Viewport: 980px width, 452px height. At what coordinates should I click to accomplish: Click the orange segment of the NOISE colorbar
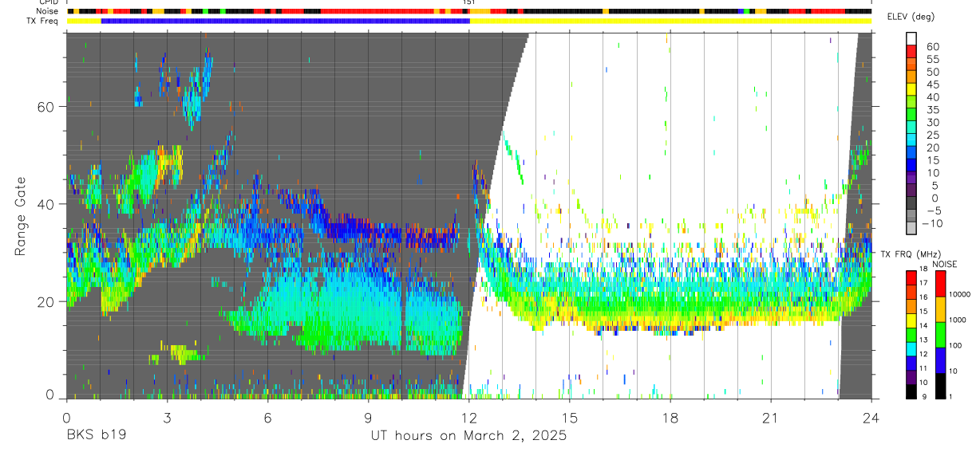click(x=940, y=309)
